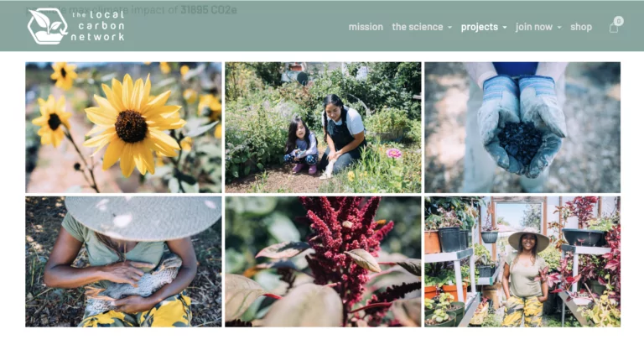View the red amaranth plant photo
The width and height of the screenshot is (644, 345).
click(323, 262)
